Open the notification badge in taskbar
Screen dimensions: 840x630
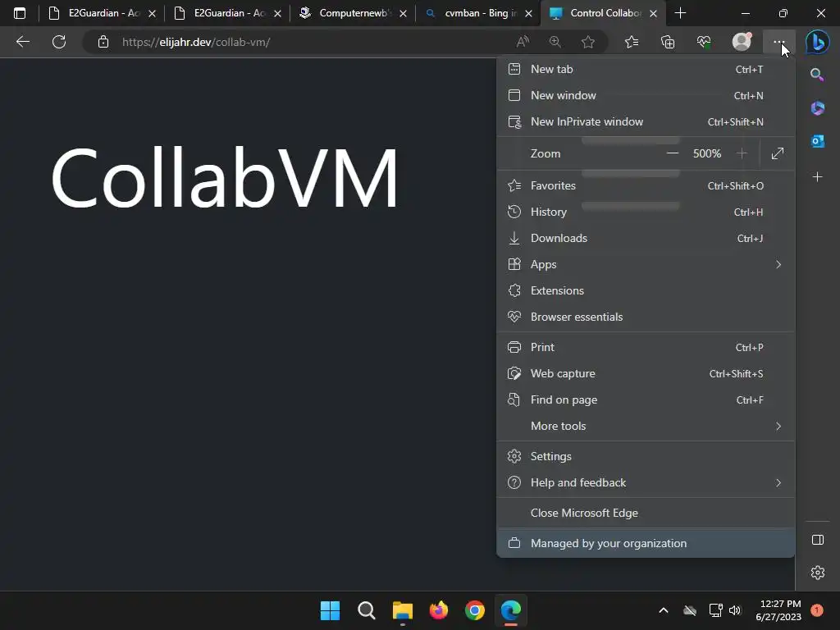[x=817, y=610]
